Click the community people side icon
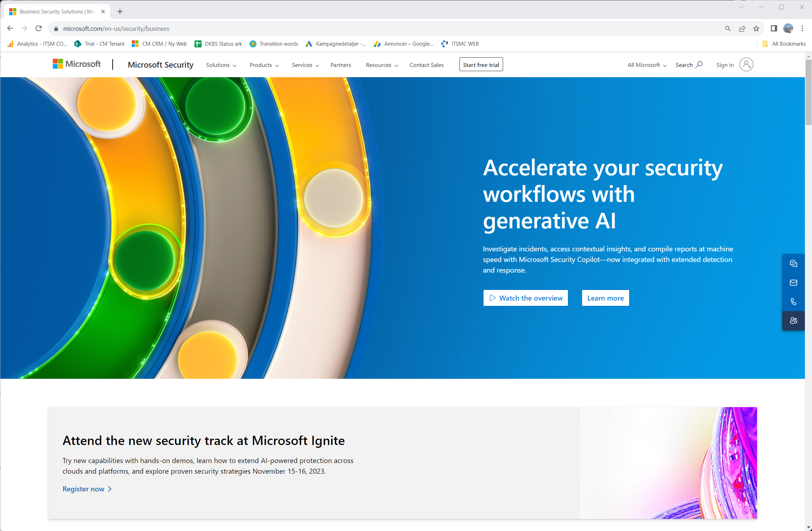 (793, 321)
